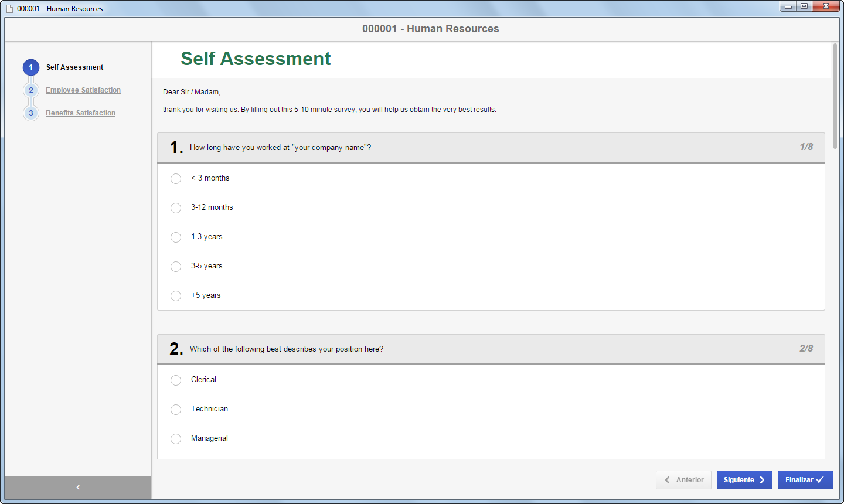
Task: Click the disabled Anterior button
Action: (683, 480)
